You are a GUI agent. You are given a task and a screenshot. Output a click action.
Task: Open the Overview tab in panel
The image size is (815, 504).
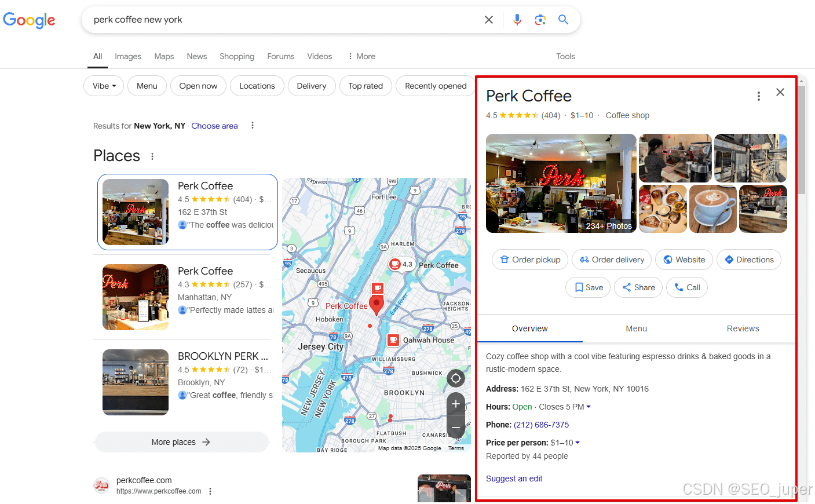[x=530, y=328]
